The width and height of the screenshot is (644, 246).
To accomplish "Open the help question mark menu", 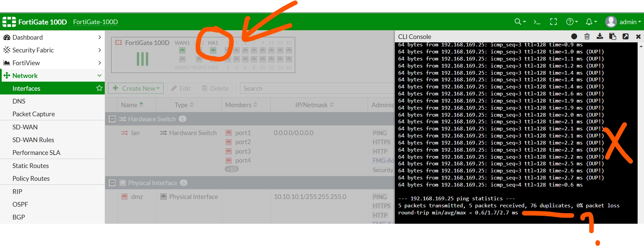I will click(572, 22).
